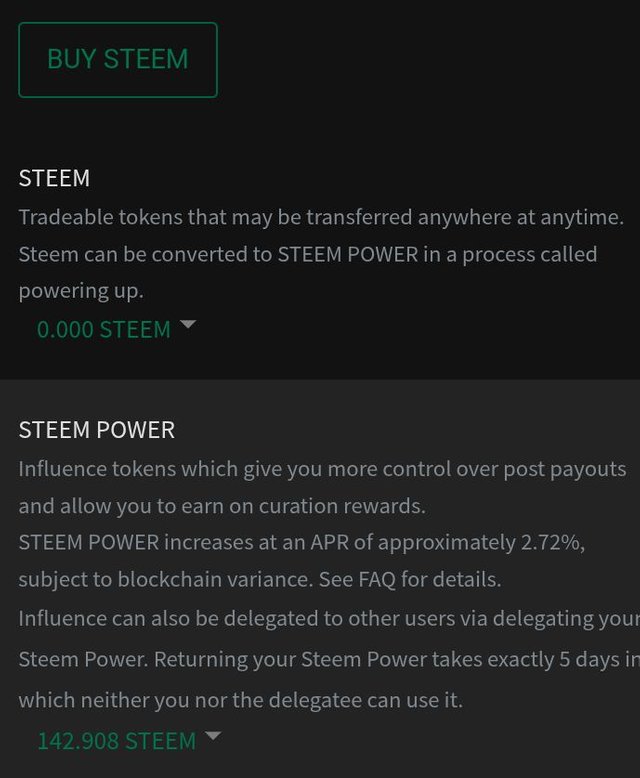
Task: Click the word "anytime" in STEEM description
Action: (578, 217)
